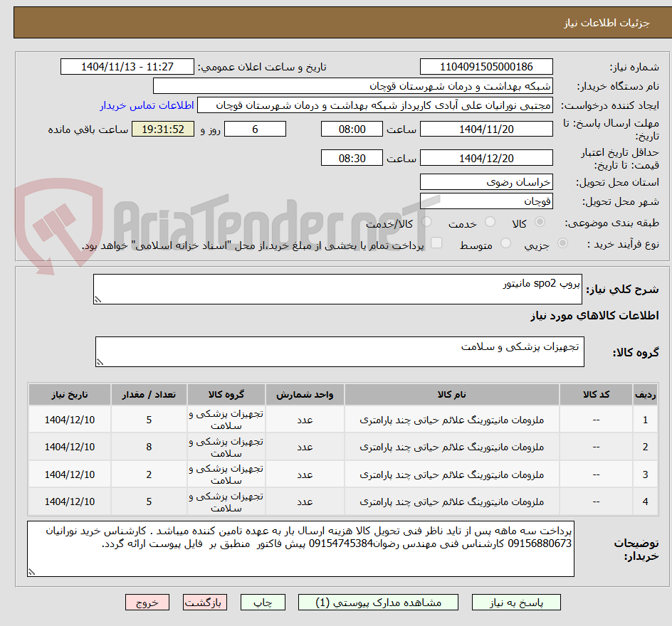The image size is (672, 626).
Task: Select the جزیی purchase type radio
Action: pyautogui.click(x=562, y=243)
